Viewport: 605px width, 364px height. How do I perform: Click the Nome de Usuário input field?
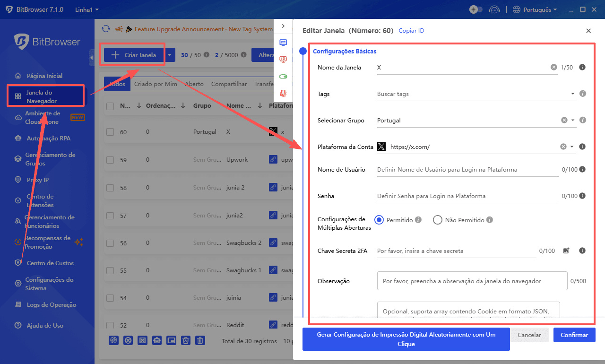click(467, 170)
